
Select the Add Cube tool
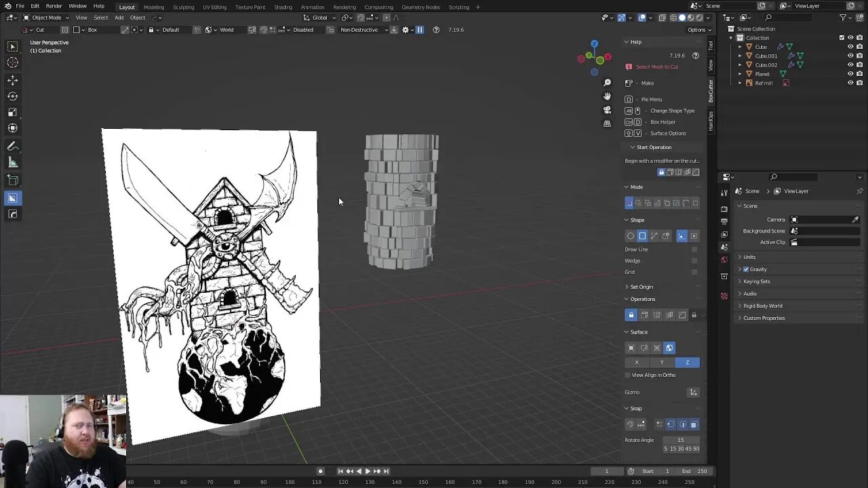coord(12,180)
